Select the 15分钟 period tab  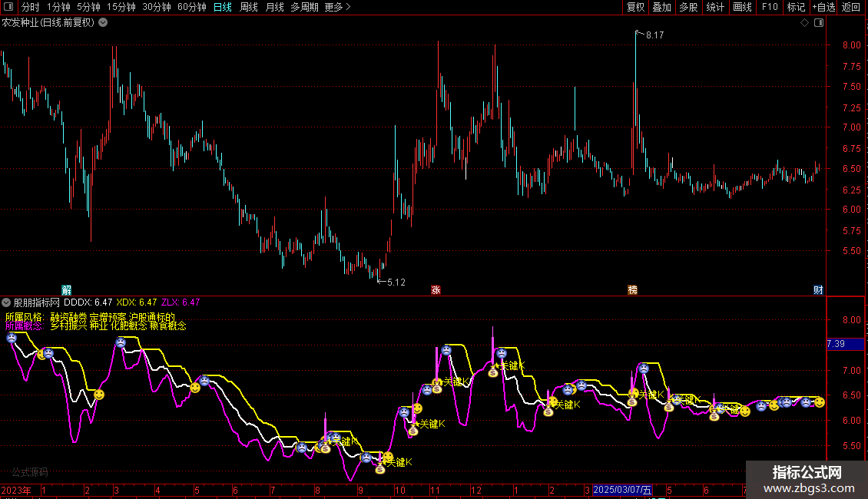[121, 7]
